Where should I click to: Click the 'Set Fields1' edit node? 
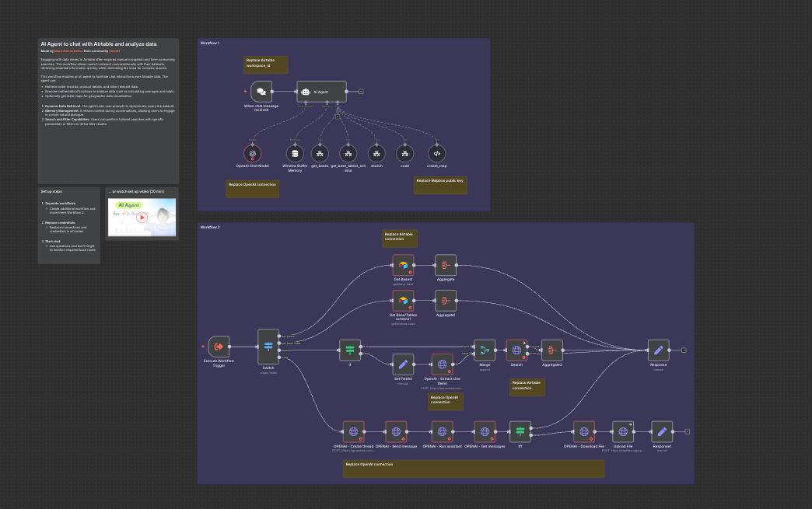(403, 364)
